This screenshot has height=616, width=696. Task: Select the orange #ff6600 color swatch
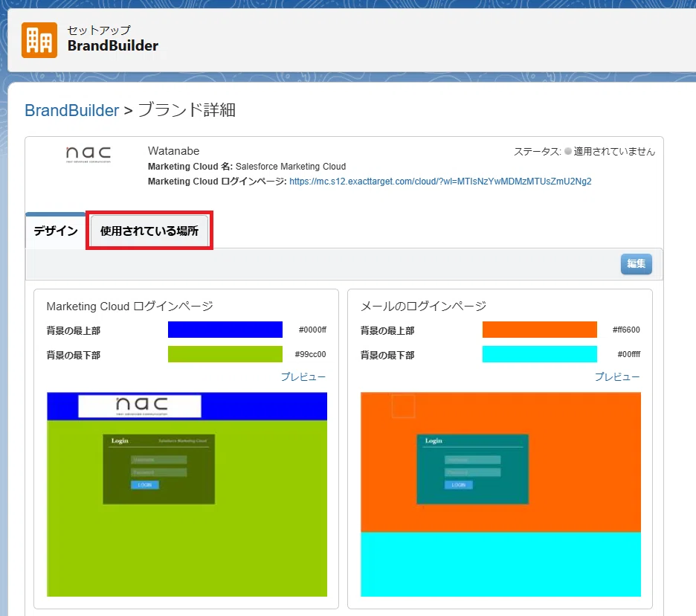tap(539, 330)
